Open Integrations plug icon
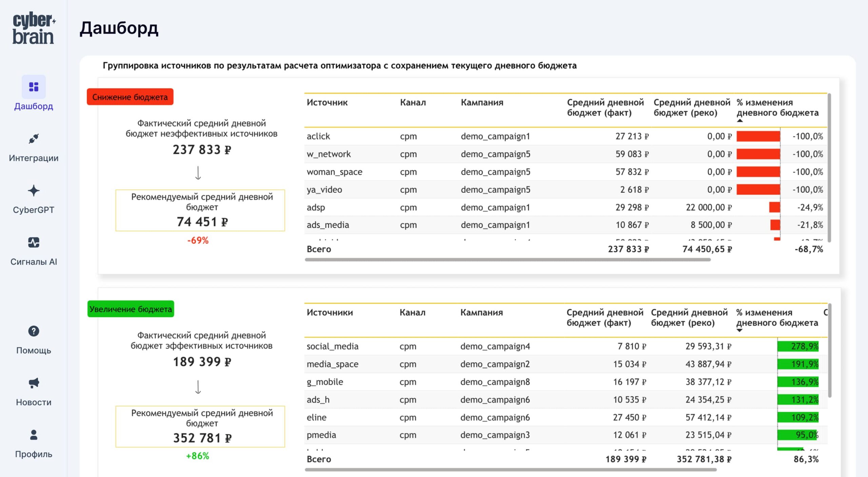The width and height of the screenshot is (868, 477). [34, 139]
